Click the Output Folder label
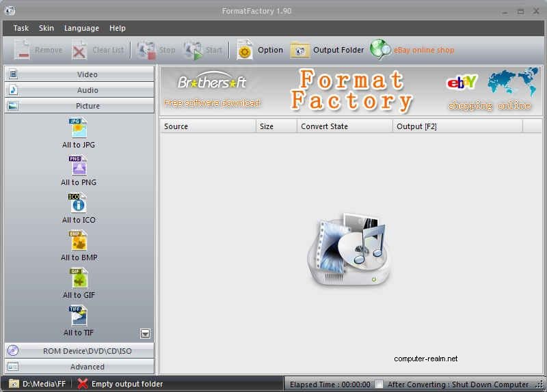Screen dimensions: 547x392 (338, 50)
